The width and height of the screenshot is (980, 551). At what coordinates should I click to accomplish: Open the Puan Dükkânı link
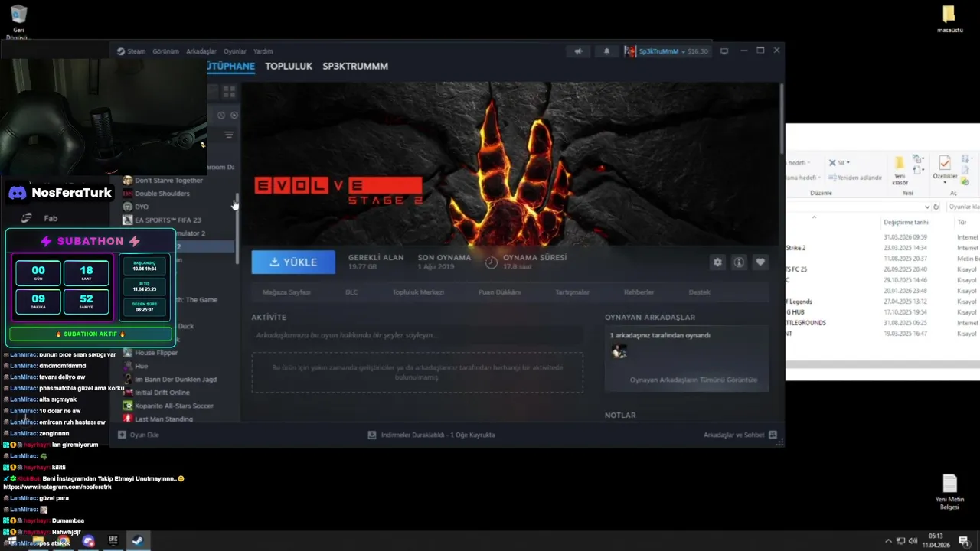pos(499,292)
